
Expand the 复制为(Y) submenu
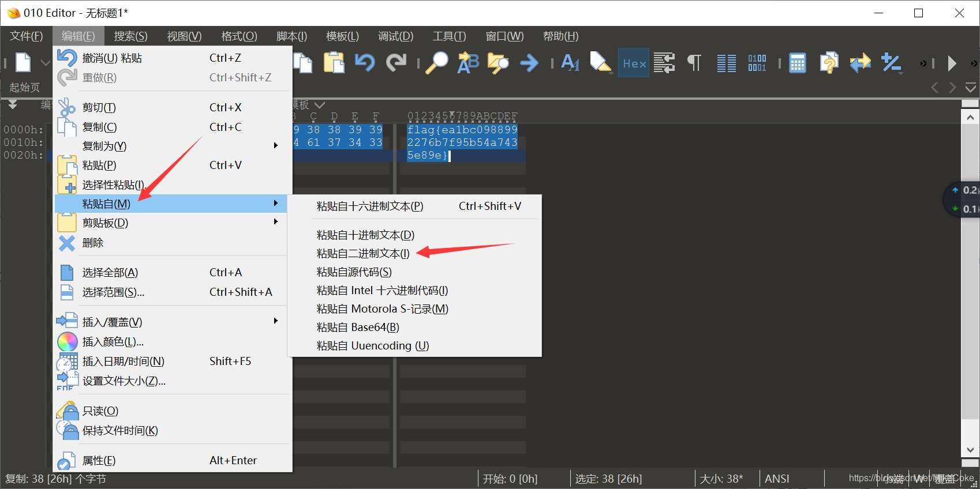173,146
